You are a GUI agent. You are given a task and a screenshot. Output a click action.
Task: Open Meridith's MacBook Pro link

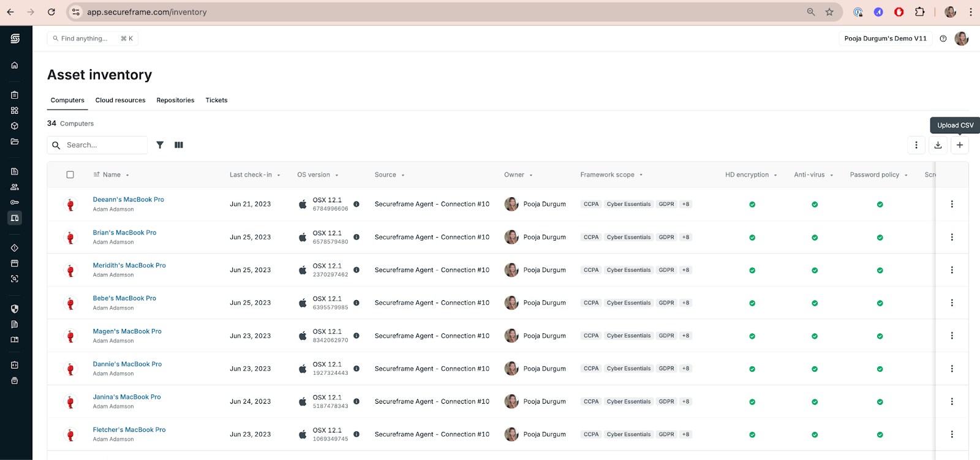pyautogui.click(x=129, y=265)
